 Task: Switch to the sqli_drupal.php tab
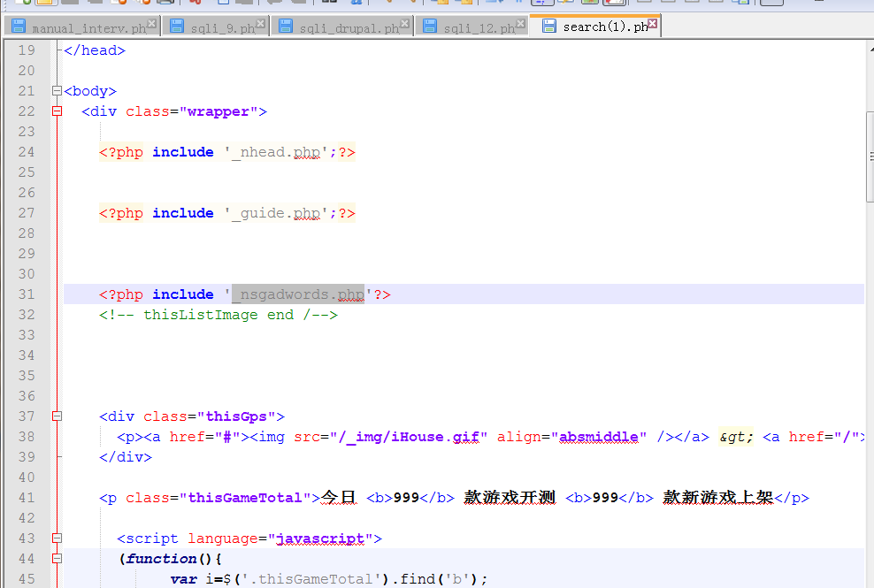[x=342, y=27]
